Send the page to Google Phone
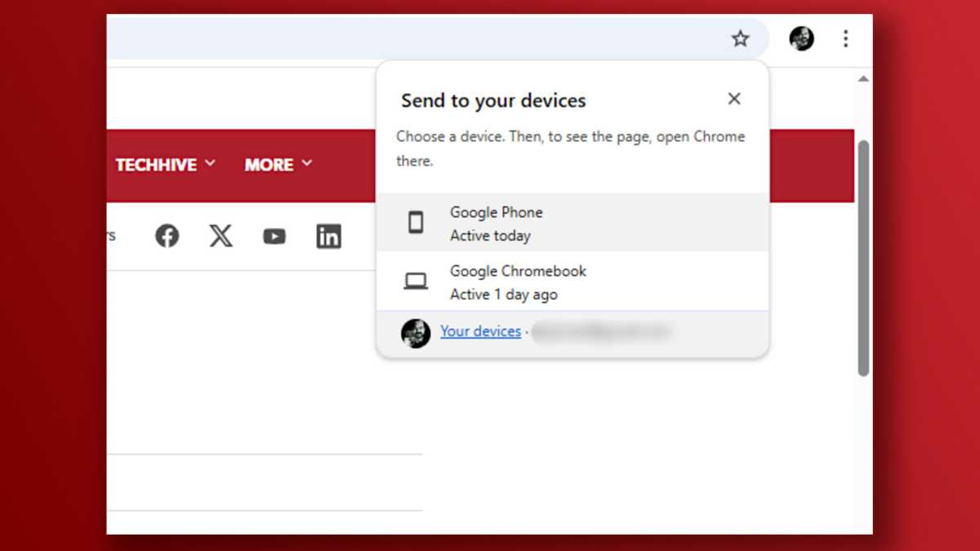 click(x=496, y=222)
